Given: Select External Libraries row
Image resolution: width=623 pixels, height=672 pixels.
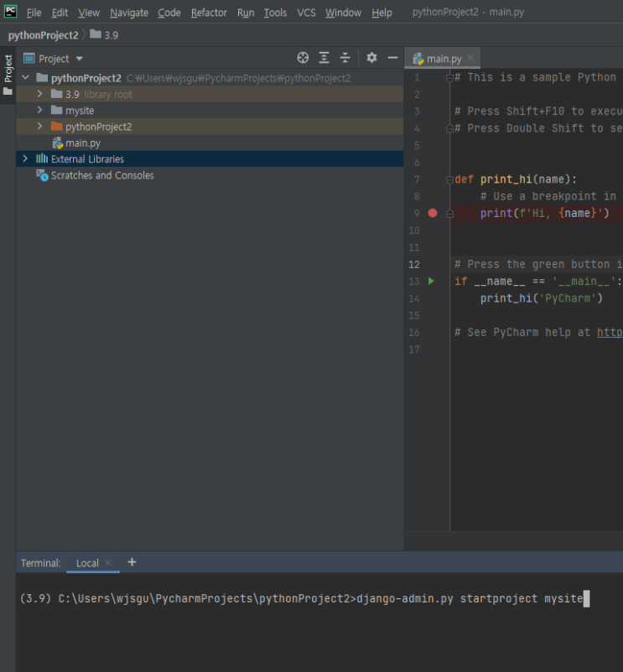Looking at the screenshot, I should point(210,159).
